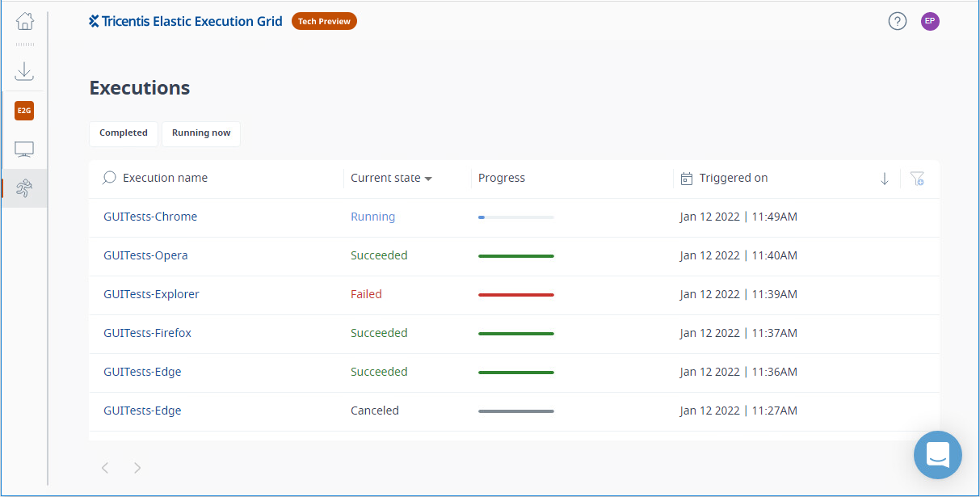Select the Running now filter tab
980x497 pixels.
(x=201, y=133)
